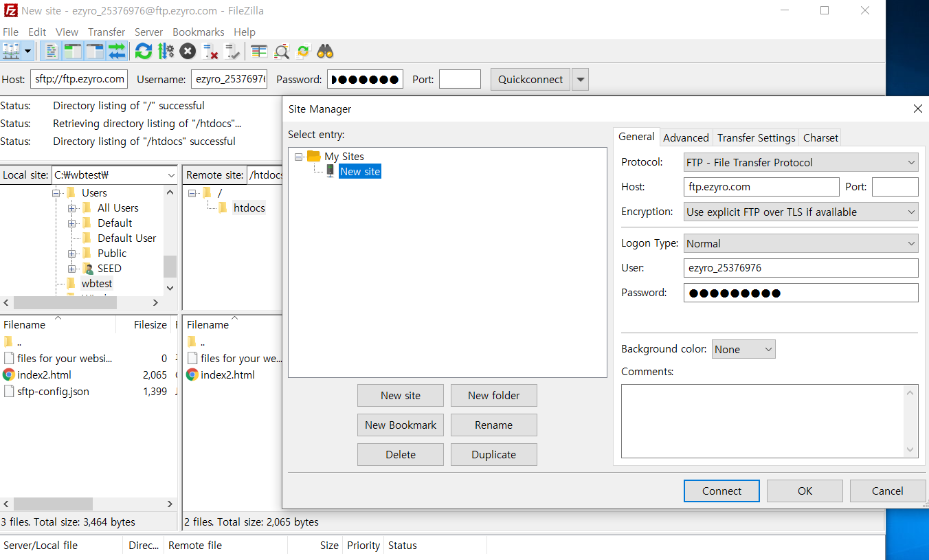Click the My Sites folder icon

[314, 156]
